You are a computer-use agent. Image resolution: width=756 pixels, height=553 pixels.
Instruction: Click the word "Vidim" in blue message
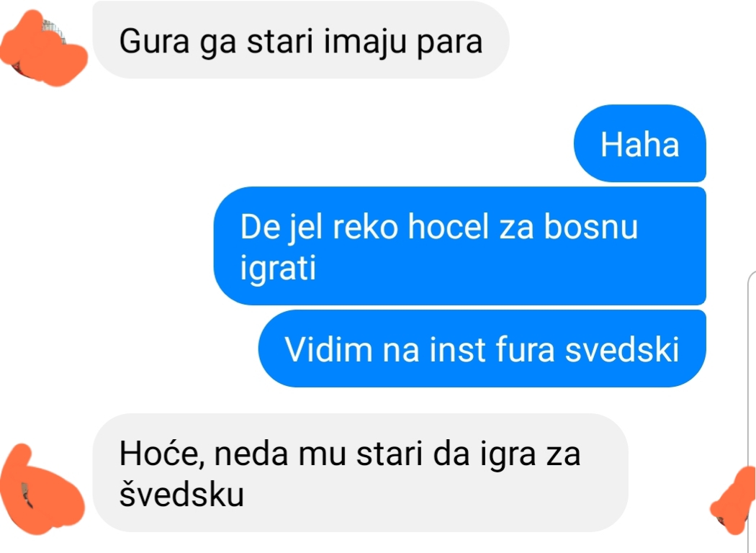pos(328,349)
